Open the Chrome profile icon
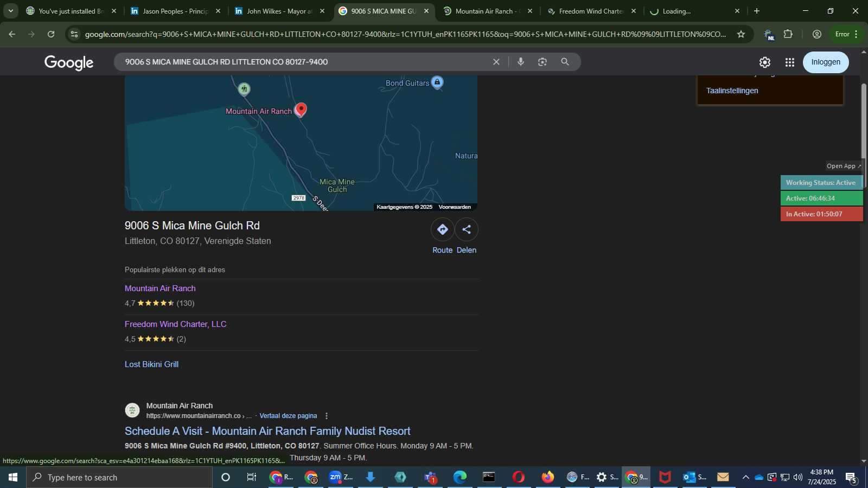 tap(817, 34)
